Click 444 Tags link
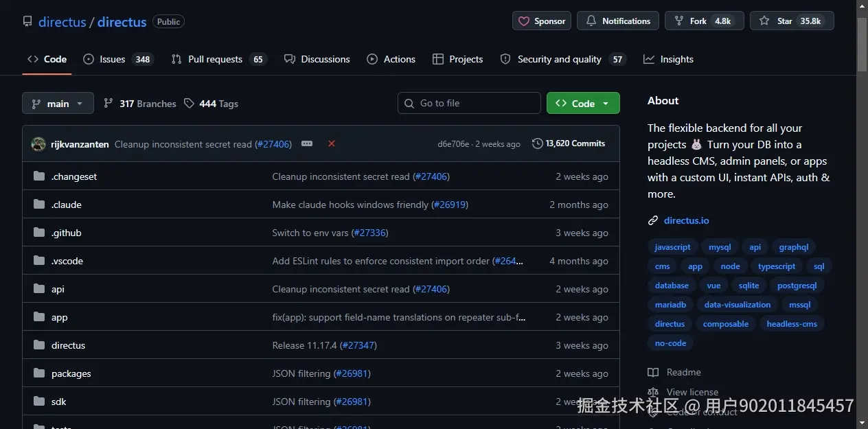This screenshot has height=429, width=868. 212,104
